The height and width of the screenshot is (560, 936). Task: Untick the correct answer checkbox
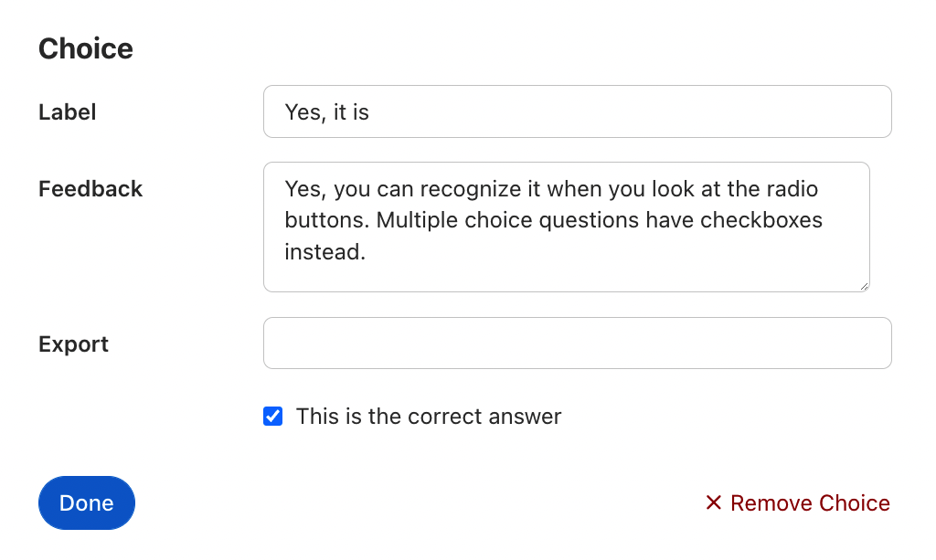pyautogui.click(x=272, y=417)
